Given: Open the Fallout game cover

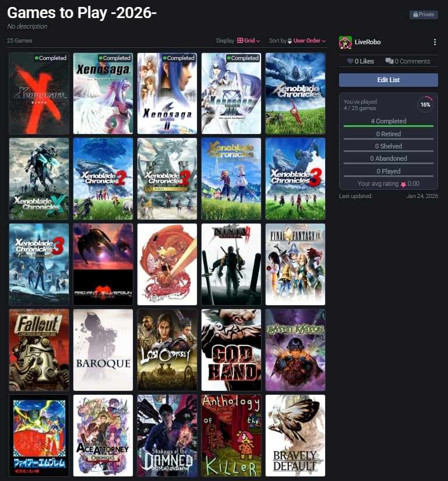Looking at the screenshot, I should (x=39, y=350).
